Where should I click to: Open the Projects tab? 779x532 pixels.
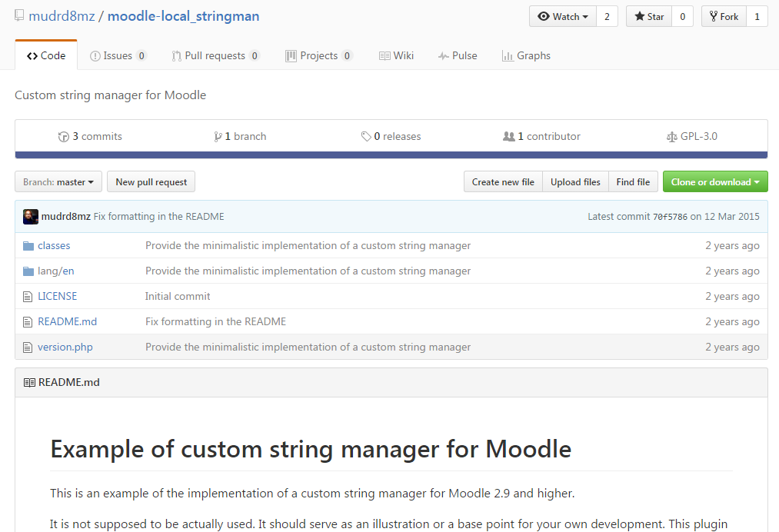[319, 55]
